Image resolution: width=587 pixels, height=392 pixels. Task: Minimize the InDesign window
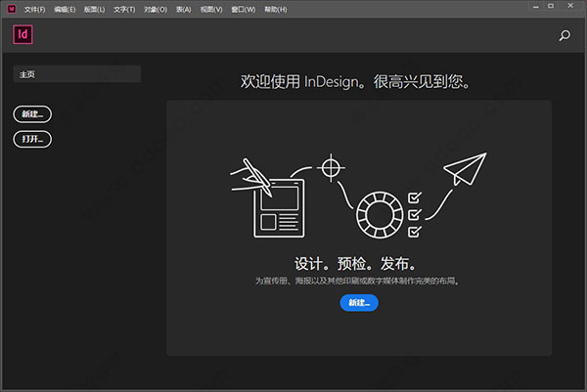(x=536, y=7)
